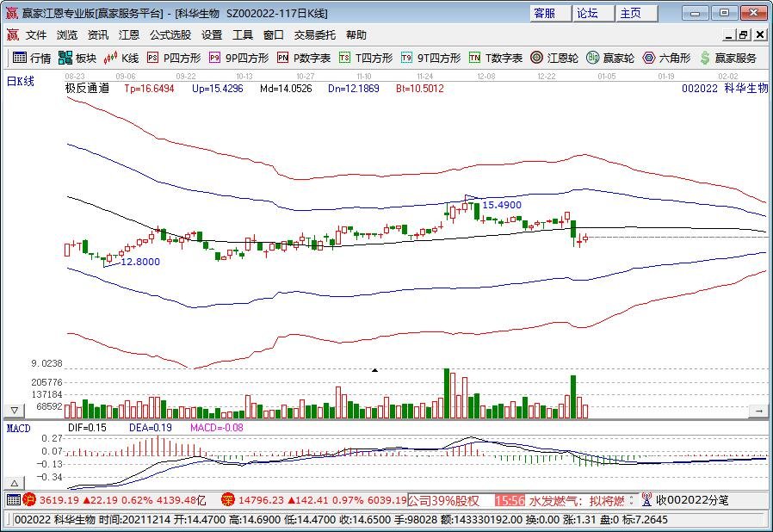Click the red 赢 logo in menu bar

click(x=12, y=34)
